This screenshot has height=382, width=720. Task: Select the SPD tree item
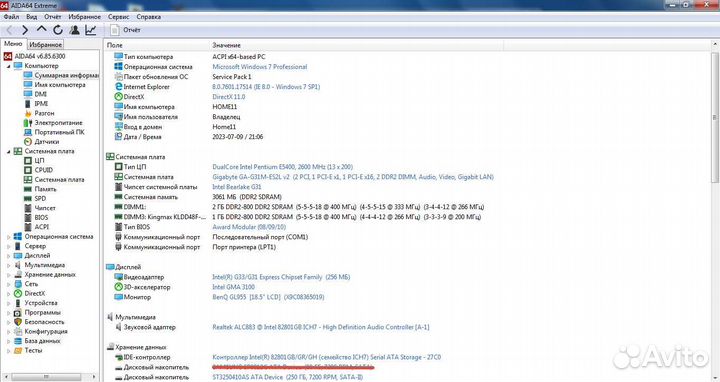(x=35, y=198)
